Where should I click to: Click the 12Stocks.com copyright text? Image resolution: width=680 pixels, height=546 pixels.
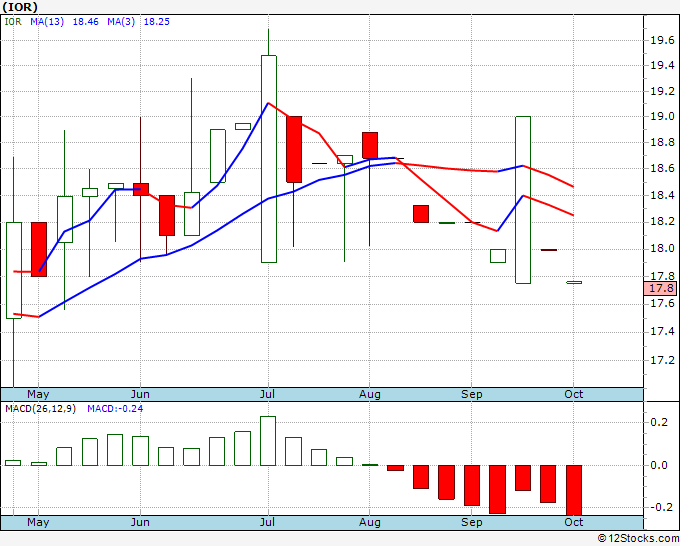coord(638,538)
